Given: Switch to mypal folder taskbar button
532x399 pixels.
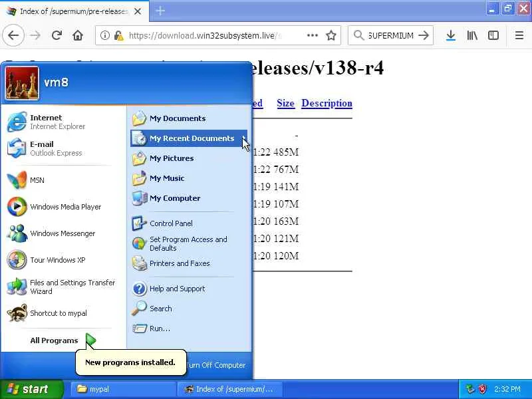Looking at the screenshot, I should (x=123, y=389).
